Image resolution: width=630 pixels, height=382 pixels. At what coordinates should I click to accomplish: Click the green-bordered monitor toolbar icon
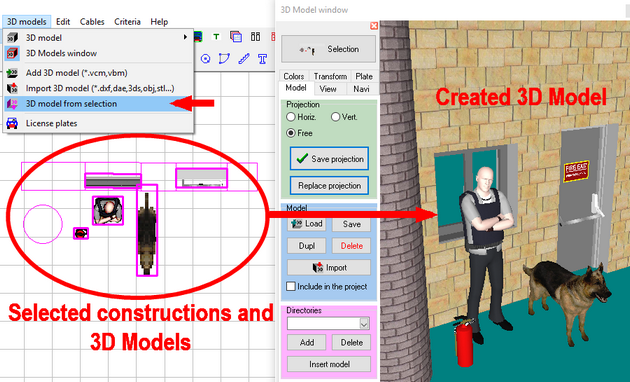coord(198,37)
